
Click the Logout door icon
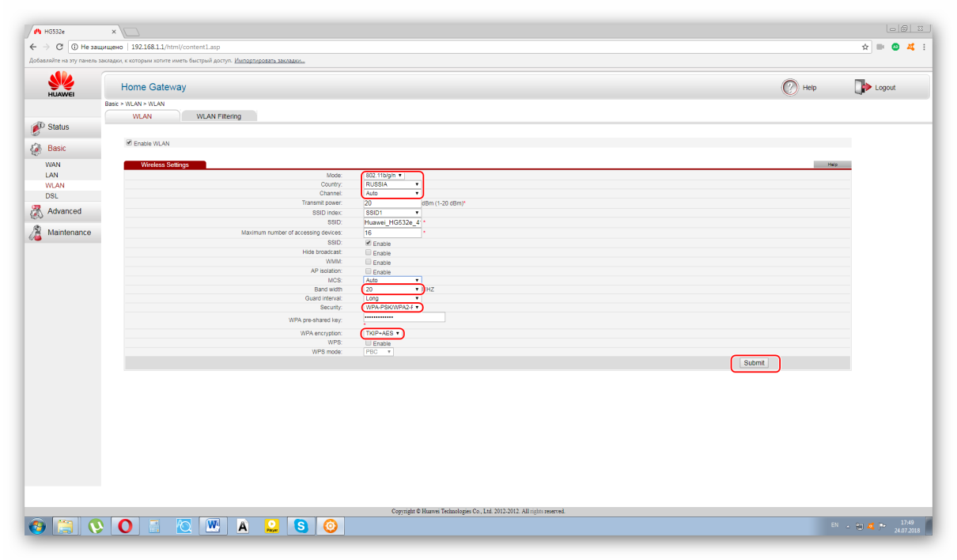point(863,87)
